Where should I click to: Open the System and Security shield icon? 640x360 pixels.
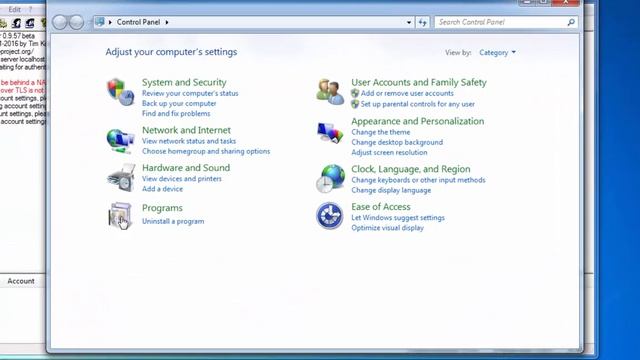point(120,92)
